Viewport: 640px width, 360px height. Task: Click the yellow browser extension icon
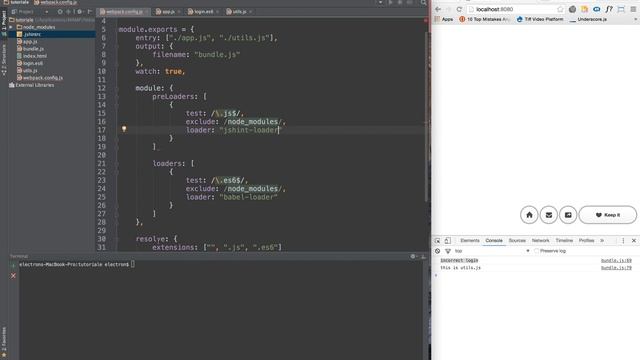(x=584, y=9)
